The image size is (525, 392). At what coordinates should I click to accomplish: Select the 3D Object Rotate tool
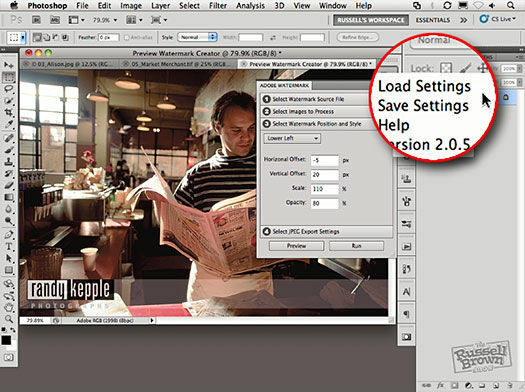(9, 284)
